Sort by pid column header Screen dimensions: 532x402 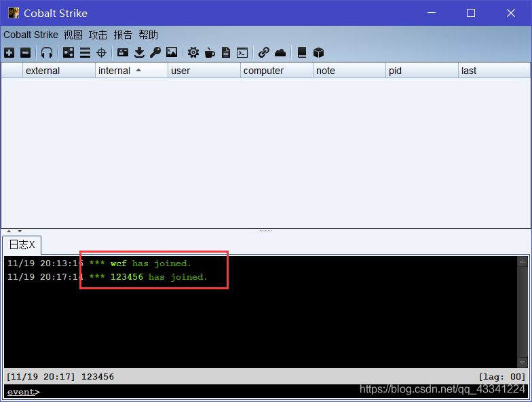[x=422, y=71]
